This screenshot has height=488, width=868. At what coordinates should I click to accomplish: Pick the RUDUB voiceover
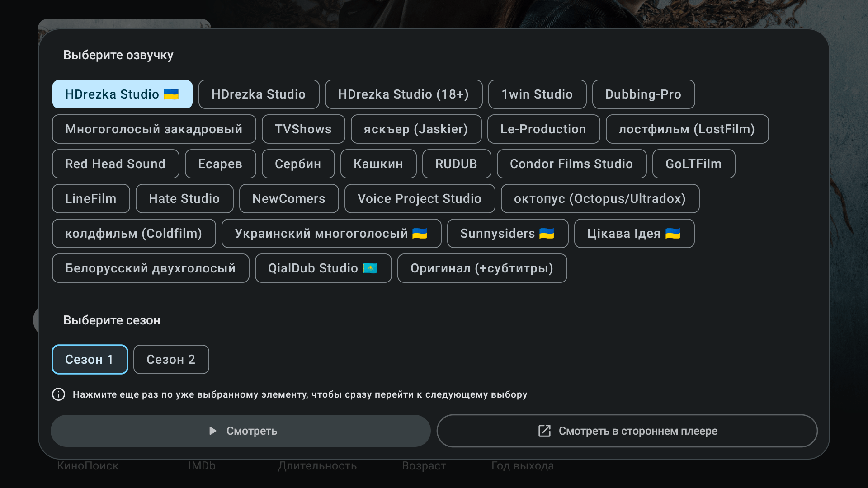pyautogui.click(x=457, y=164)
